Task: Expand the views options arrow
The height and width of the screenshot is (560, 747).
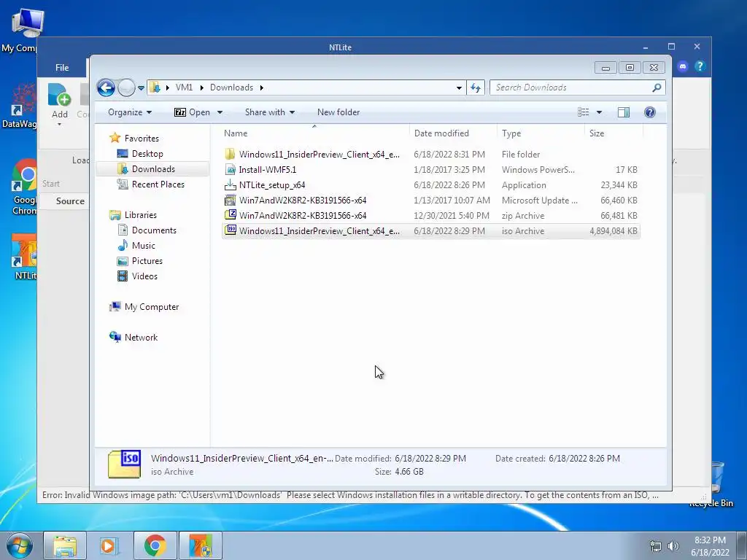Action: (x=600, y=112)
